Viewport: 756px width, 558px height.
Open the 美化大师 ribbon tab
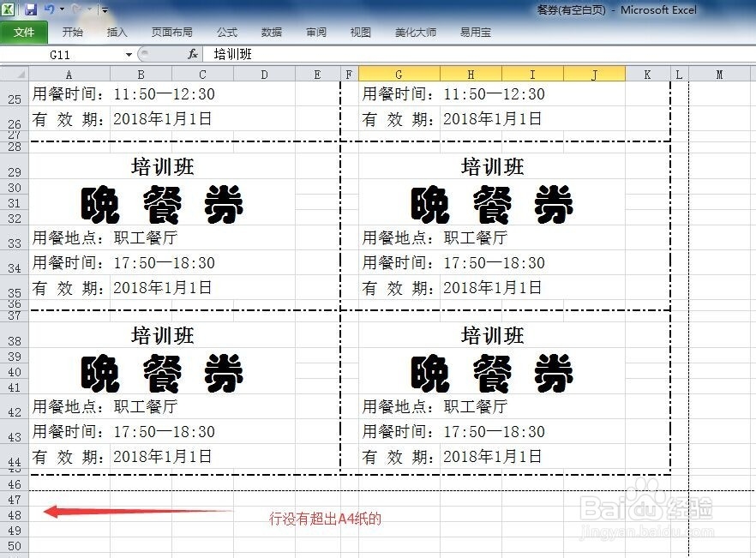(415, 32)
